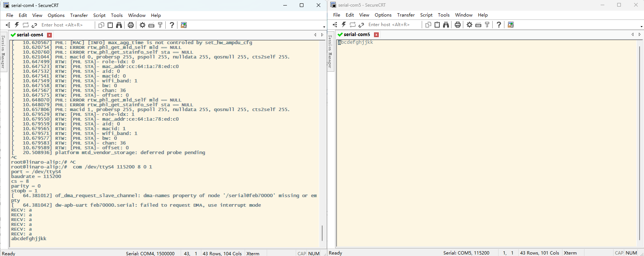Click SecureFX picture icon in serial-com5 toolbar
The image size is (644, 256).
click(x=511, y=25)
